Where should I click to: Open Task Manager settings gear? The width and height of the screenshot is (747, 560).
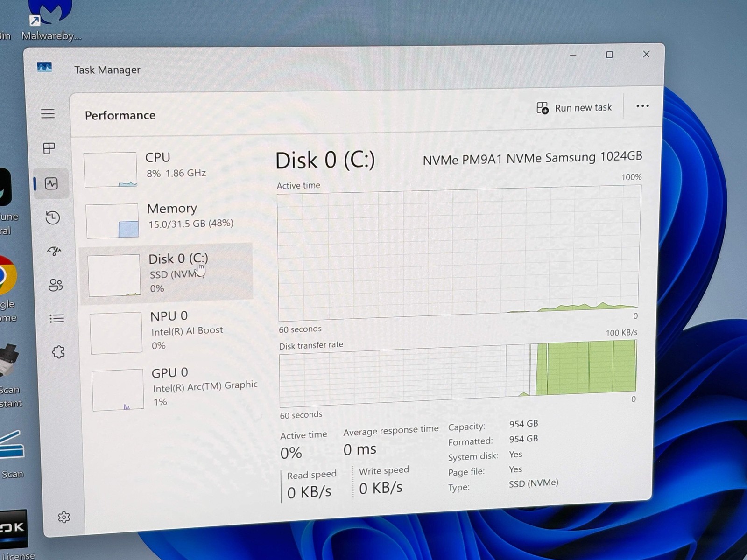(64, 517)
